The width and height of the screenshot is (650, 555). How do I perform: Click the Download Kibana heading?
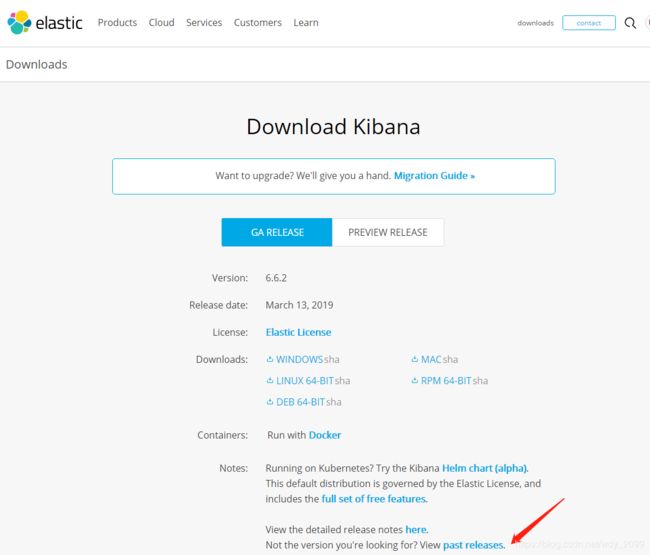[333, 126]
